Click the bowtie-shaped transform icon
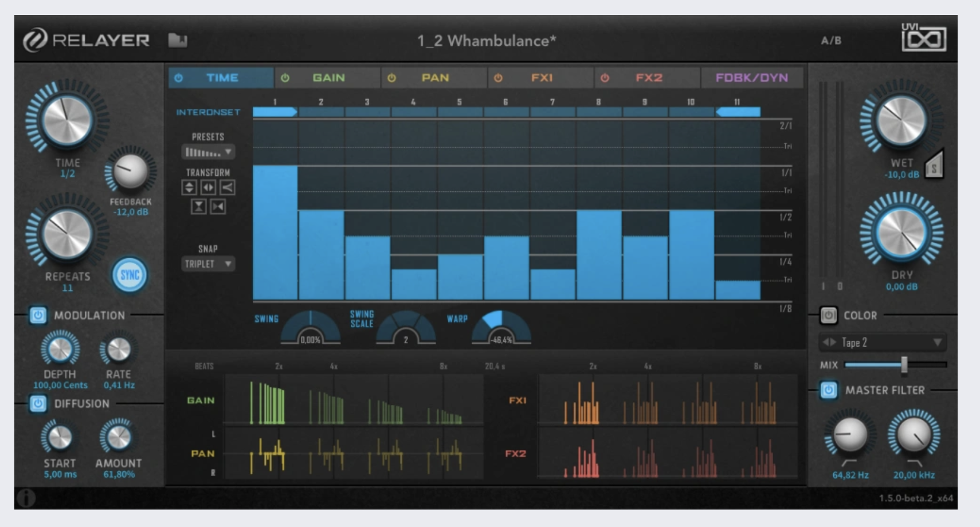The image size is (980, 527). pyautogui.click(x=218, y=207)
